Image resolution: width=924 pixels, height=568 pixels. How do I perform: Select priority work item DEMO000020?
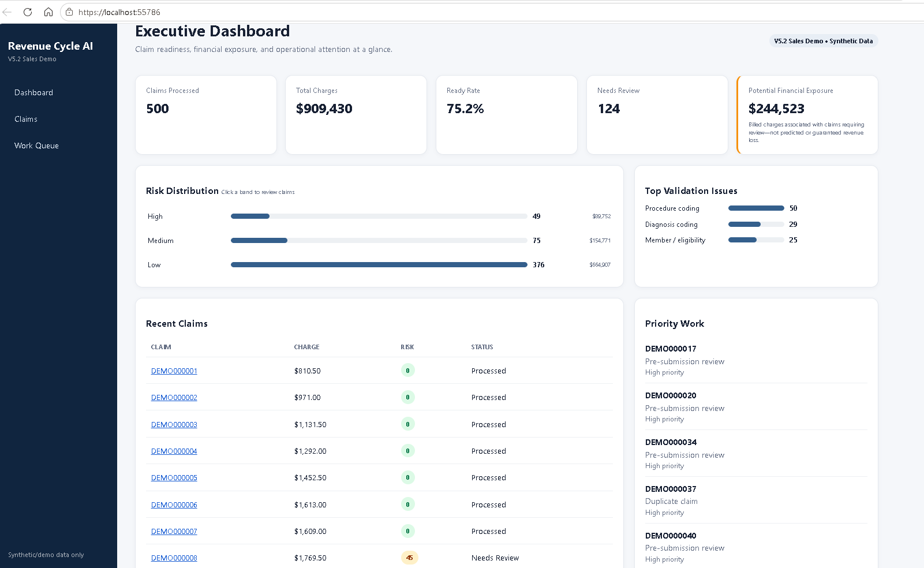756,407
